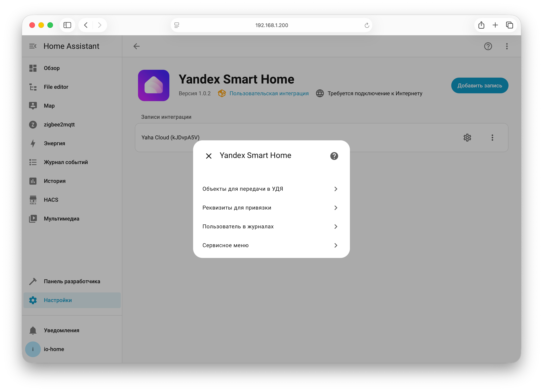Click the help question mark in dialog

[x=334, y=156]
